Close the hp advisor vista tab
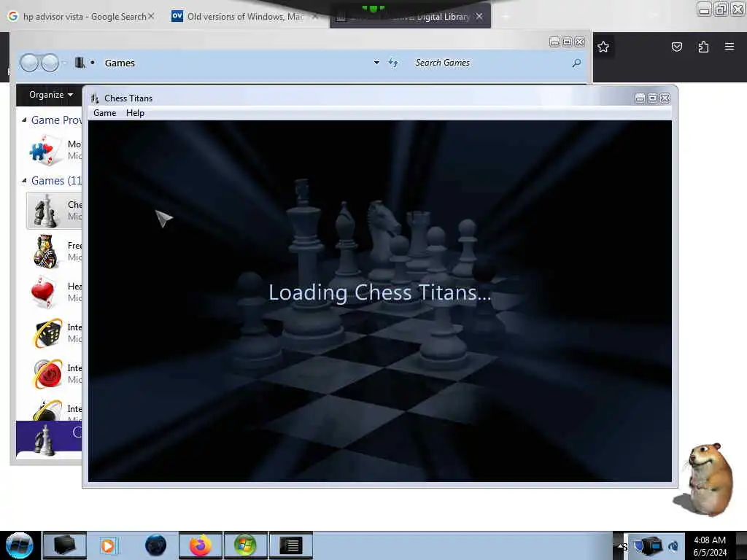This screenshot has height=560, width=747. pyautogui.click(x=151, y=16)
